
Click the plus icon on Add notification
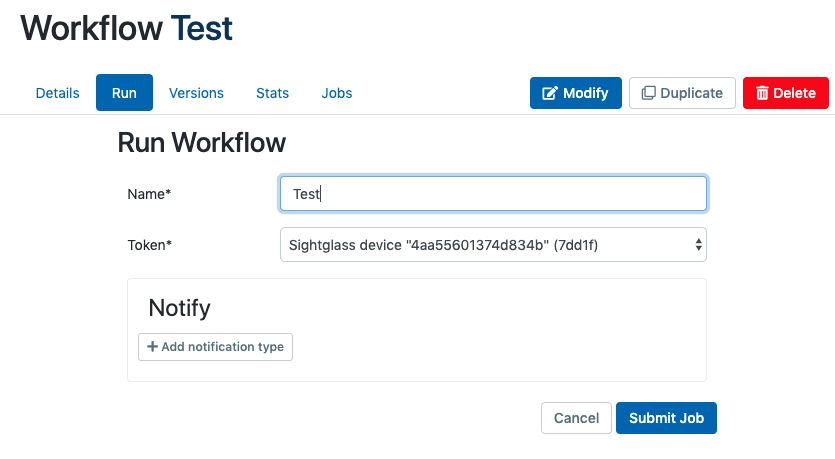(x=152, y=347)
